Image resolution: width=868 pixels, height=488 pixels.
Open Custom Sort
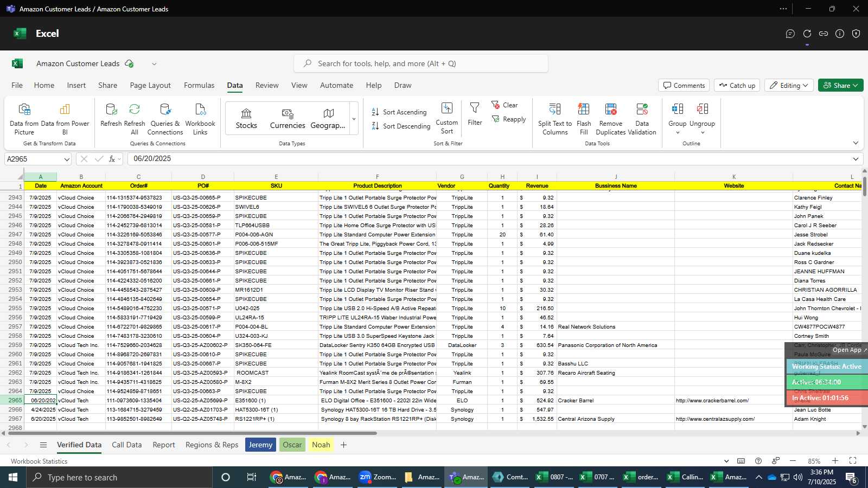tap(446, 118)
